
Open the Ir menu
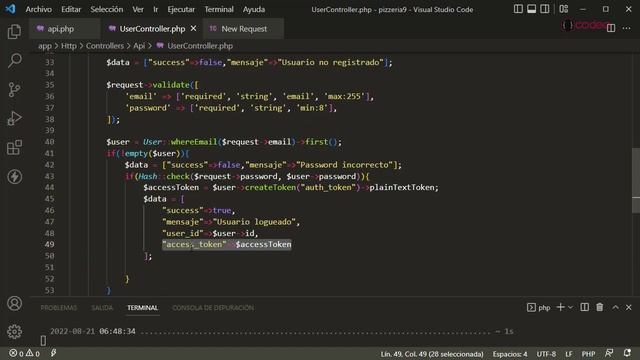pos(156,9)
